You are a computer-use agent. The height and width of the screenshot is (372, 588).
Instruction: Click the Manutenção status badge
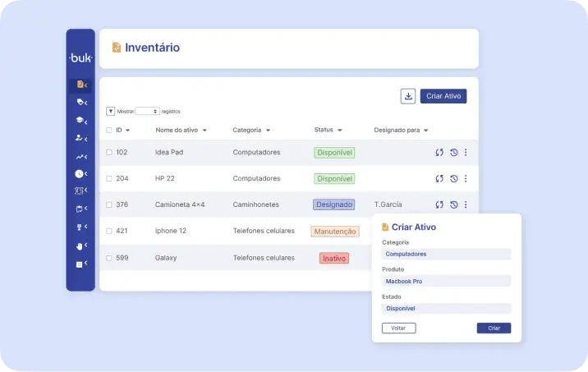335,232
